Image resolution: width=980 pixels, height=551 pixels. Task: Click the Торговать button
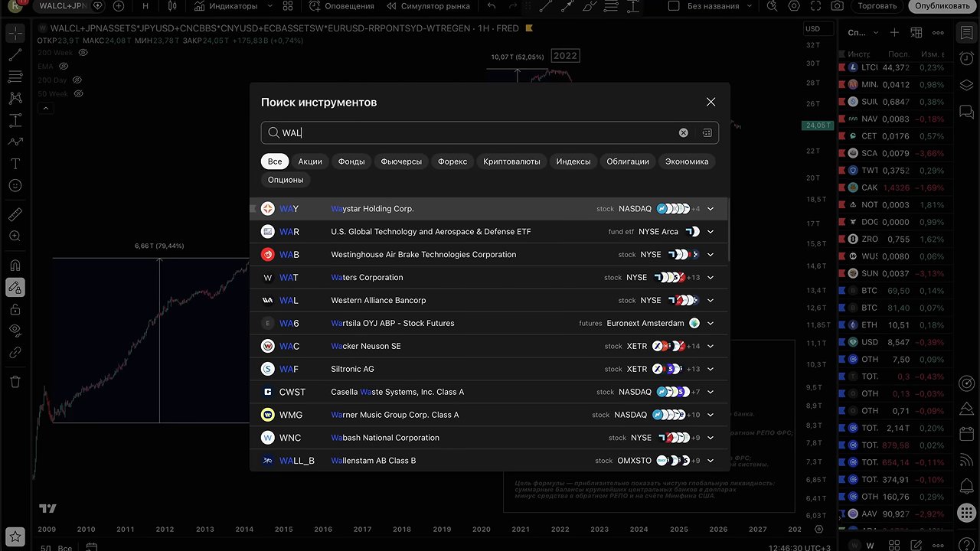click(x=877, y=6)
